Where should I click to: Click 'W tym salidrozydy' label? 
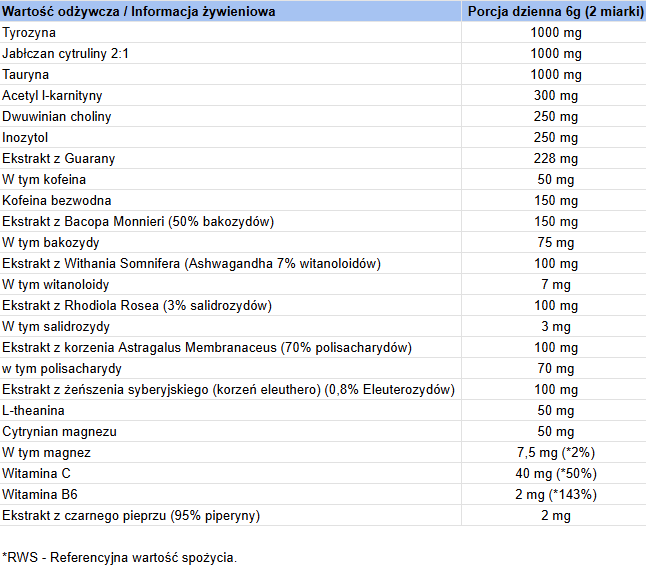point(56,327)
